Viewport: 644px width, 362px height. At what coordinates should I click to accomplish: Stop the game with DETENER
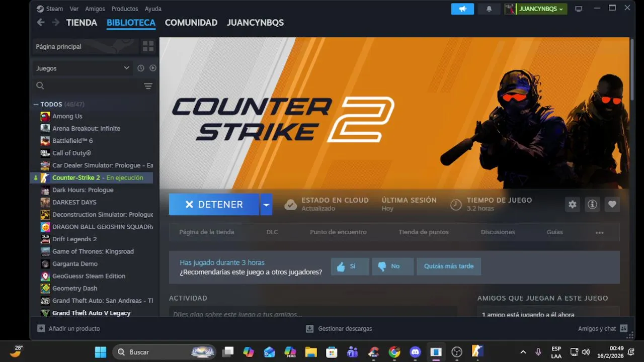click(214, 205)
